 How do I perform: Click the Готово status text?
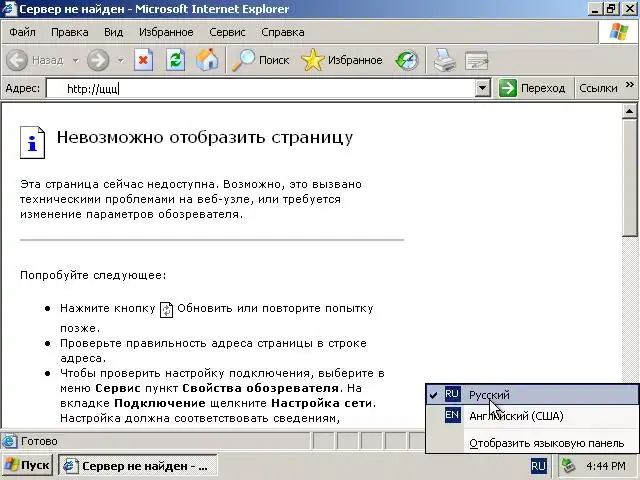(x=39, y=441)
